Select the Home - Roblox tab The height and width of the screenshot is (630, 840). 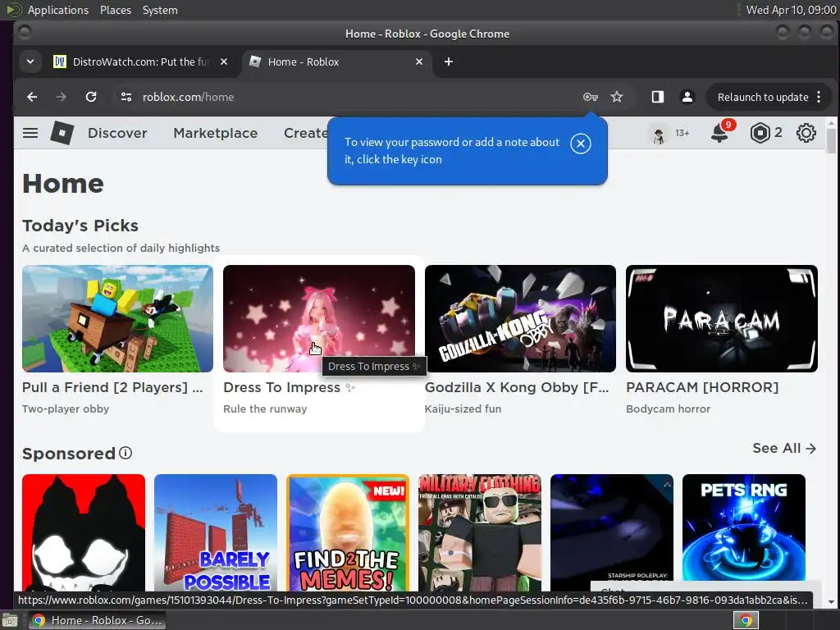coord(336,62)
